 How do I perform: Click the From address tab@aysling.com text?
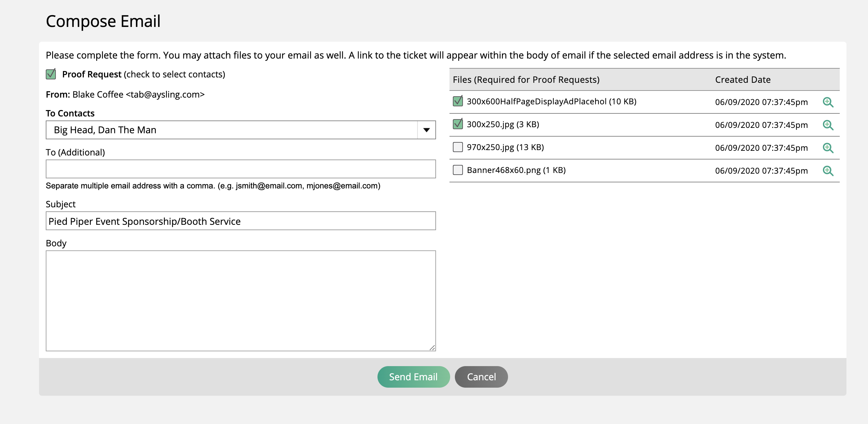click(x=165, y=94)
